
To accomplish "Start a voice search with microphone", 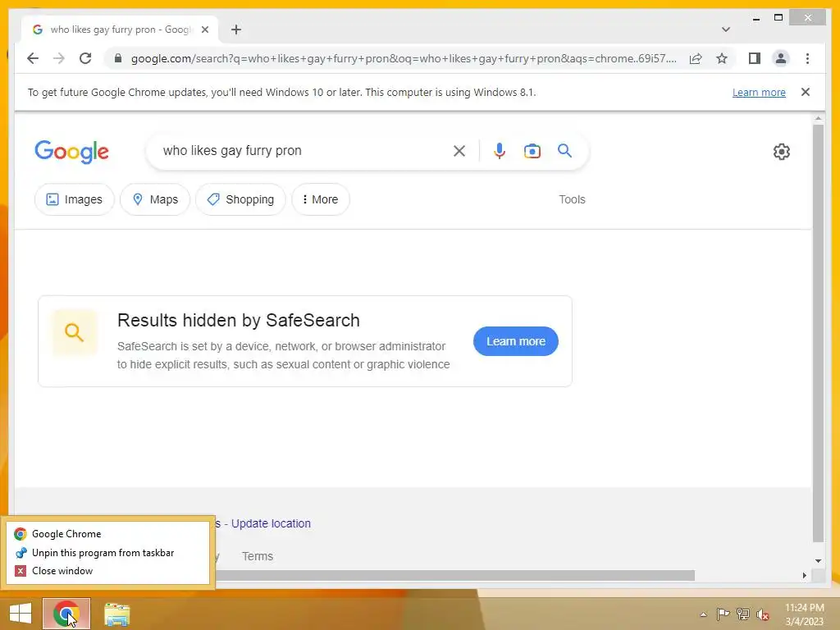I will coord(500,151).
